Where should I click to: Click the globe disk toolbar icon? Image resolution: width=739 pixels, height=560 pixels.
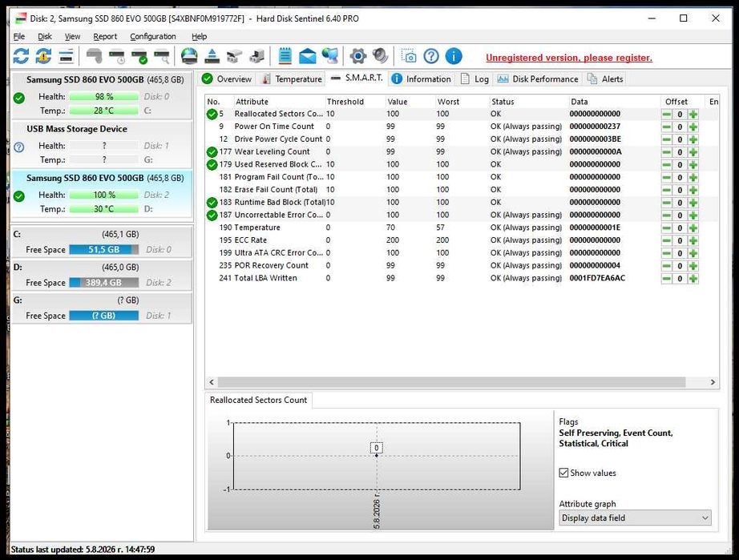[189, 57]
